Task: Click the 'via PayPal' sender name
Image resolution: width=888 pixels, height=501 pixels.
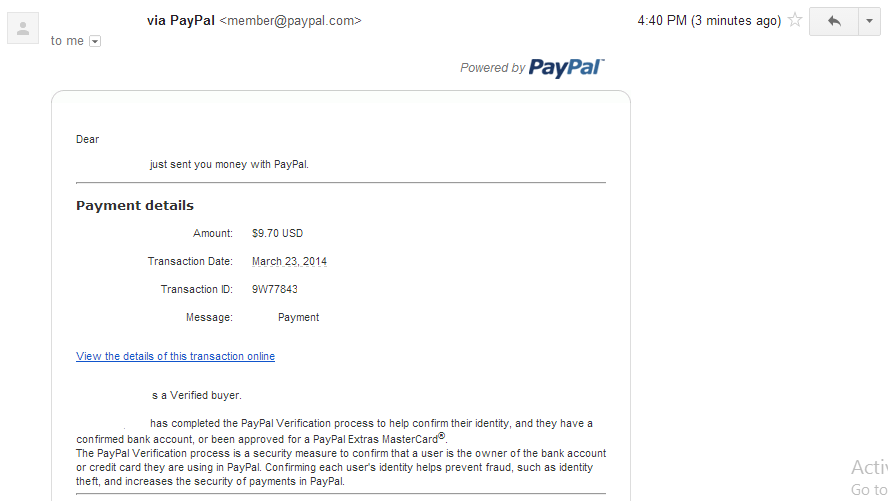Action: click(180, 20)
